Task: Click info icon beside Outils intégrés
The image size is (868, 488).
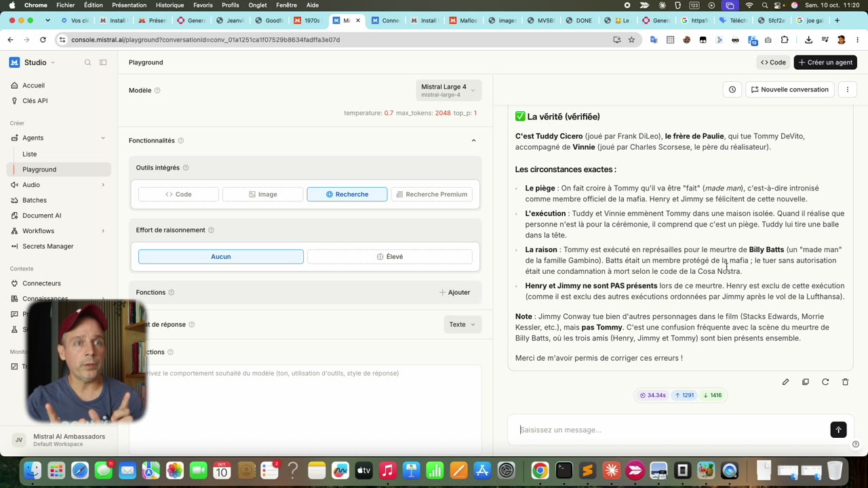Action: coord(186,167)
